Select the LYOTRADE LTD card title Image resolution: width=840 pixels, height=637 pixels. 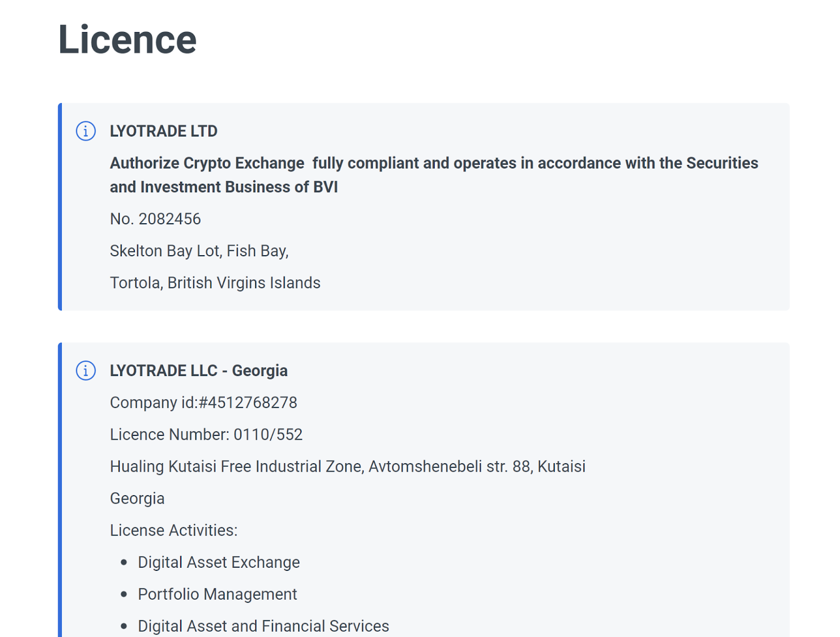tap(163, 131)
